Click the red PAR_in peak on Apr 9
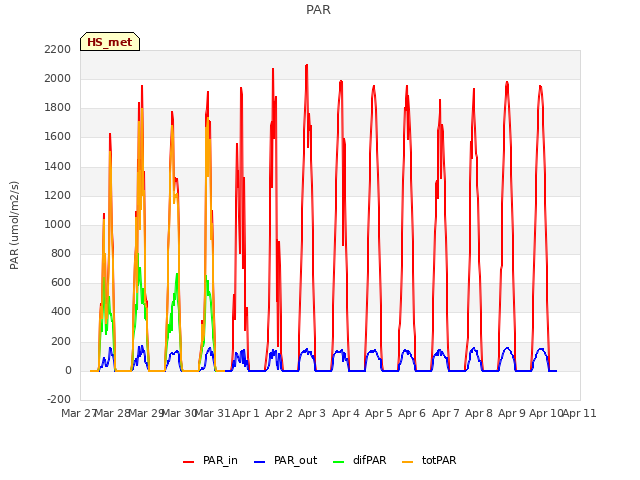The width and height of the screenshot is (640, 480). coord(507,82)
